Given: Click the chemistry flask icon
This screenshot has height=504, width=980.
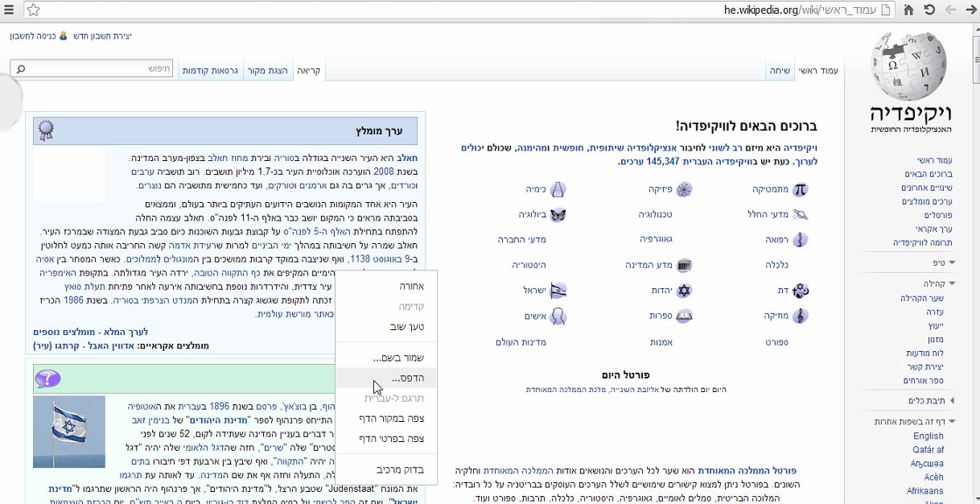Looking at the screenshot, I should point(558,190).
